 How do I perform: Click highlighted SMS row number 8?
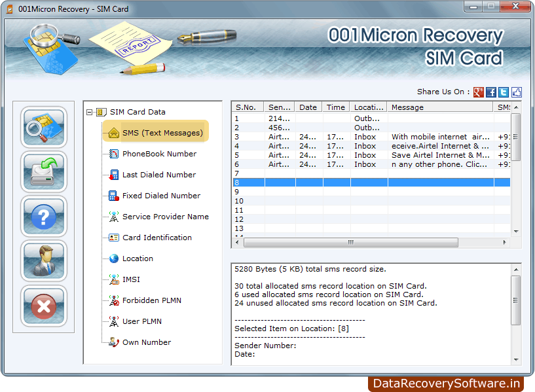[371, 183]
